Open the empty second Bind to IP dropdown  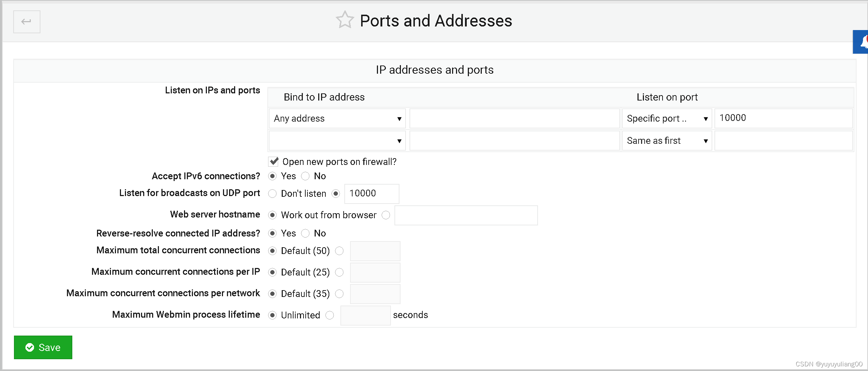point(336,141)
